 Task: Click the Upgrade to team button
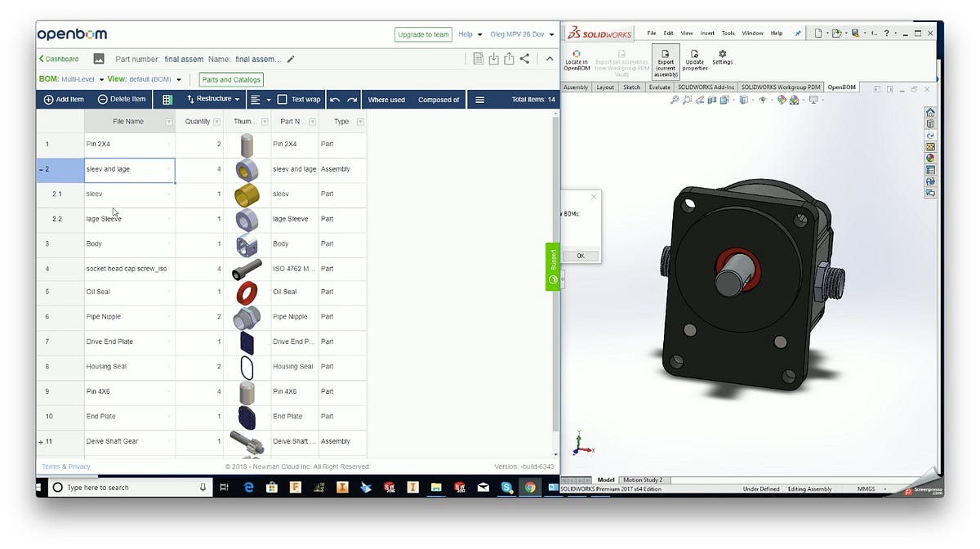coord(423,34)
